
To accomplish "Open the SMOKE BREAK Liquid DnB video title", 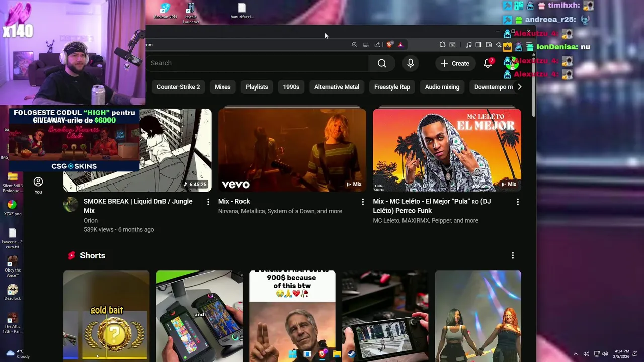I will (138, 206).
